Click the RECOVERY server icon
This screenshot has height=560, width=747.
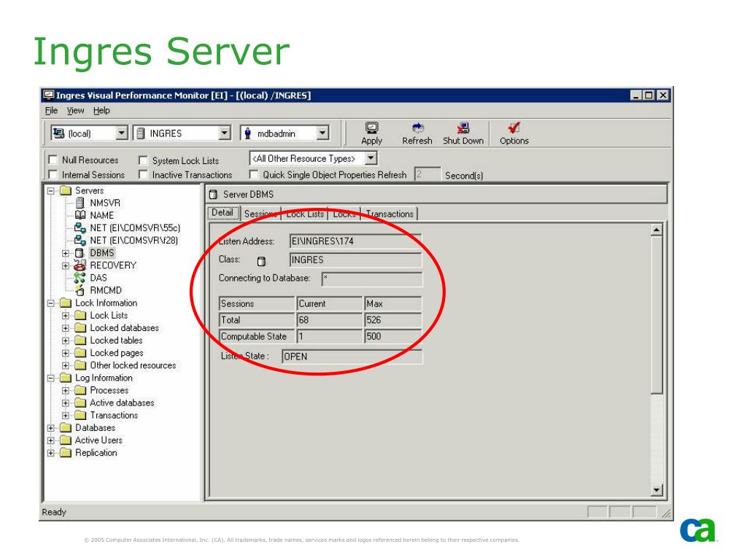[80, 265]
